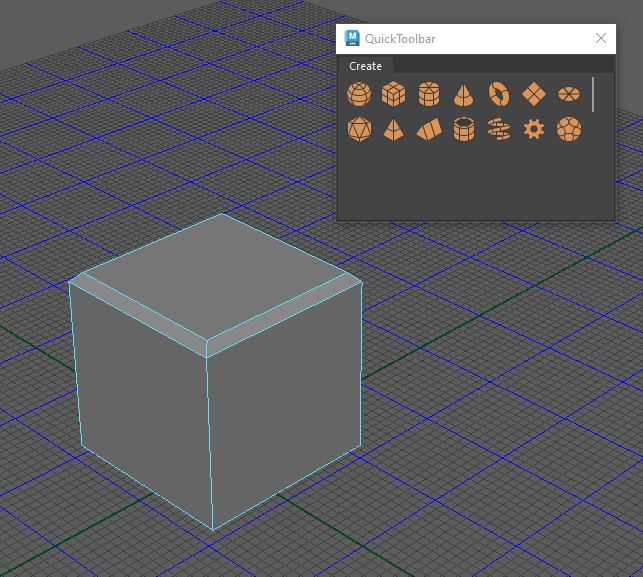643x577 pixels.
Task: Create a polygon cylinder primitive
Action: (429, 94)
